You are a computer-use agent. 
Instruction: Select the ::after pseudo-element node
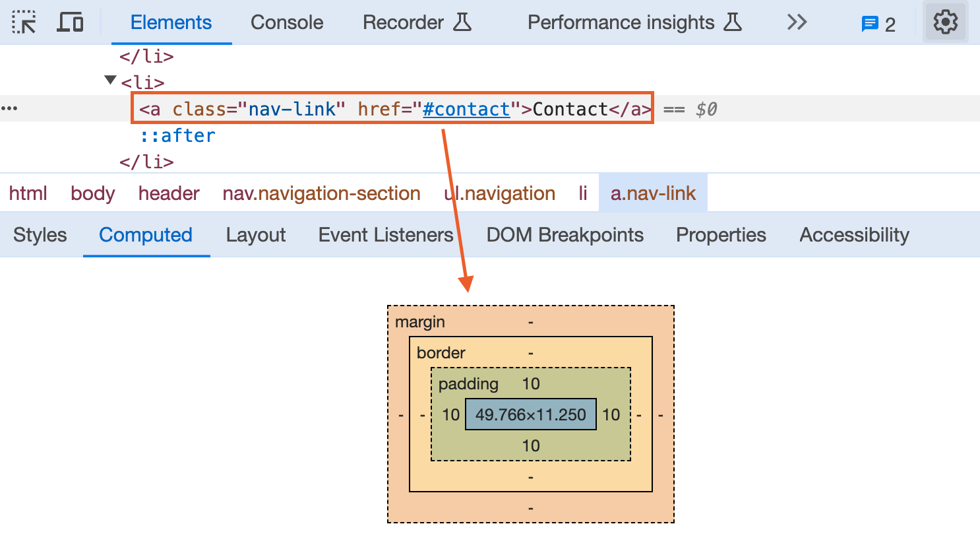tap(177, 135)
